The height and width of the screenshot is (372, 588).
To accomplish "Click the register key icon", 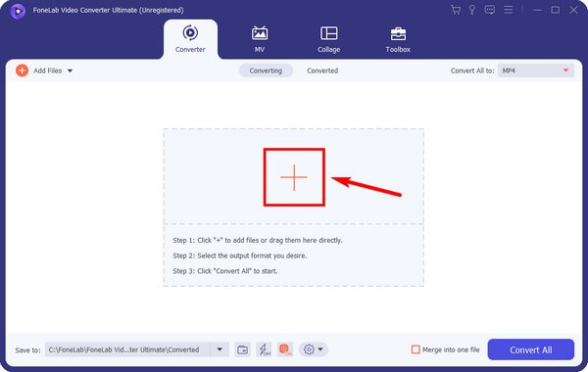I will pos(472,10).
